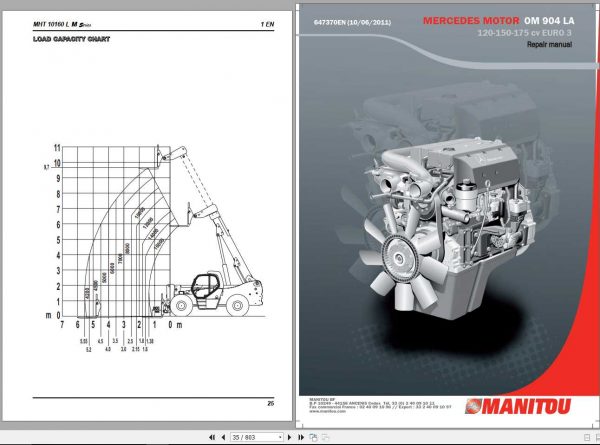The image size is (600, 445).
Task: Click the go-to-previous-view icon
Action: coord(313,437)
